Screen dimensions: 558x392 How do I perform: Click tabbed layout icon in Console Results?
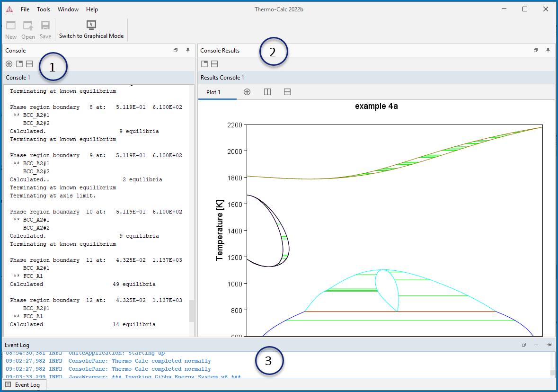204,64
